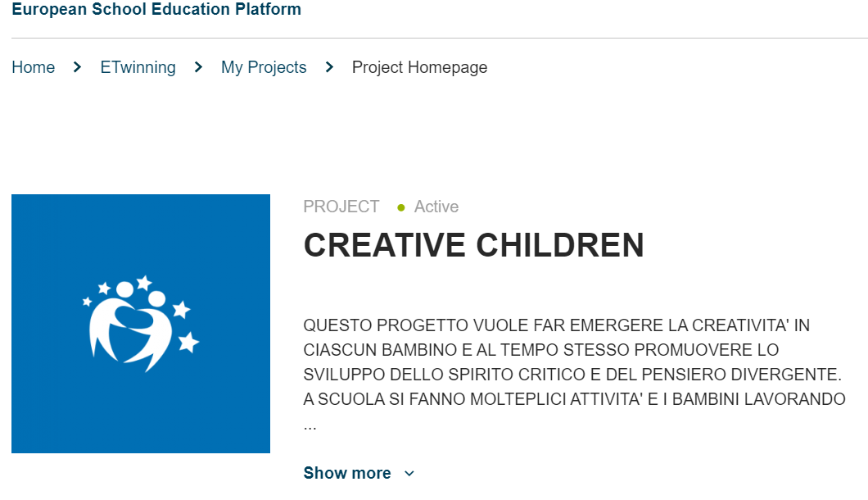Open the ETwinning breadcrumb link
The image size is (868, 500).
click(x=138, y=67)
